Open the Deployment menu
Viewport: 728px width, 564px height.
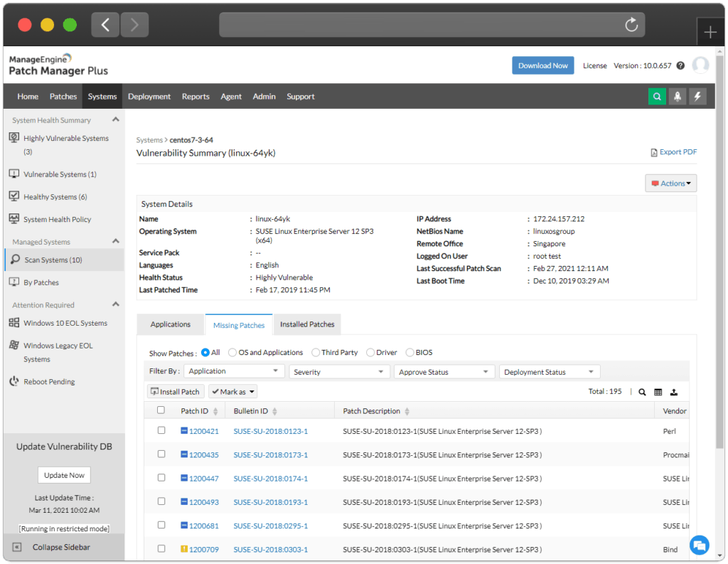point(149,96)
